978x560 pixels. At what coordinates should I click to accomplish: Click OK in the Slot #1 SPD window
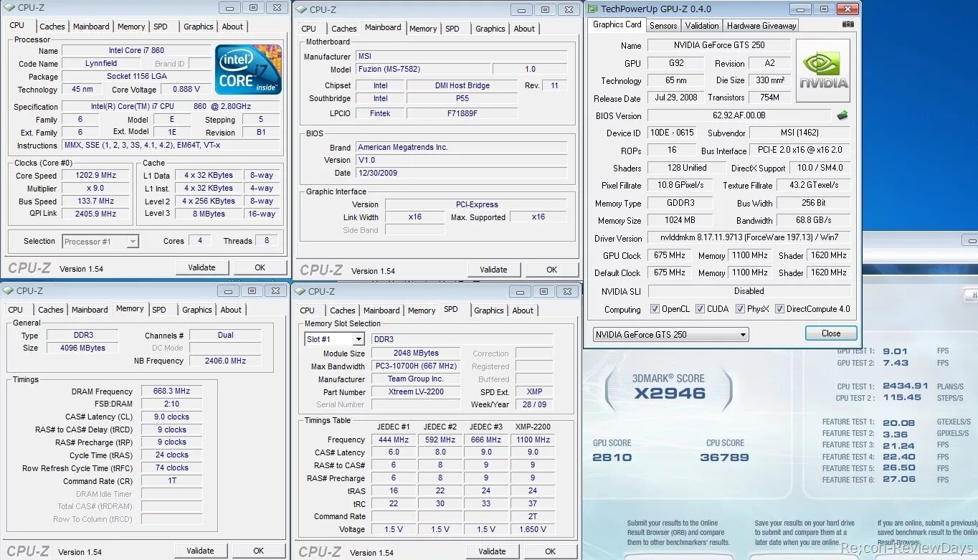pos(550,551)
